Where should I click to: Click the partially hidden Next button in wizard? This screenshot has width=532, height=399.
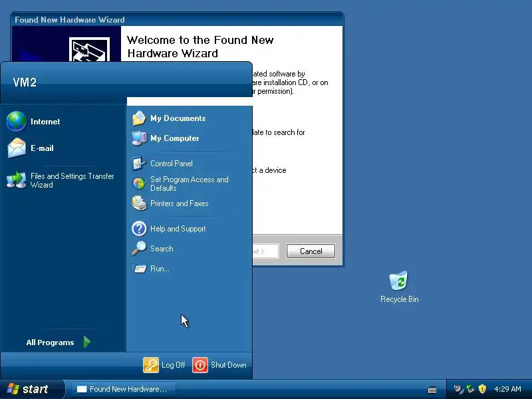(265, 251)
